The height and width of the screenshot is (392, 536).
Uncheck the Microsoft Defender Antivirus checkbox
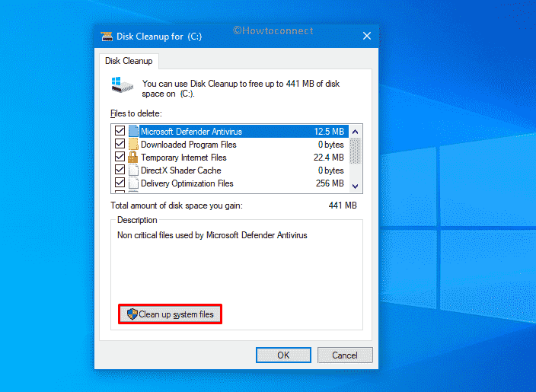(x=120, y=131)
